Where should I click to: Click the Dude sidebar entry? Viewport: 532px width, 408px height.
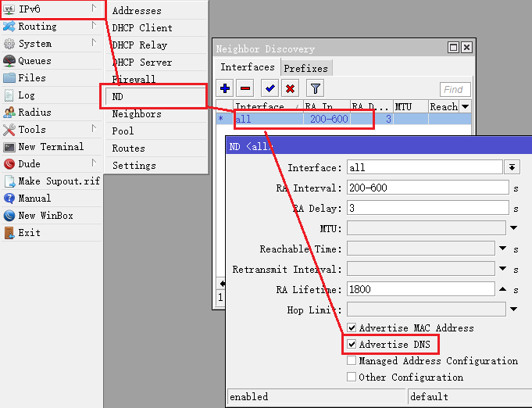pos(29,164)
